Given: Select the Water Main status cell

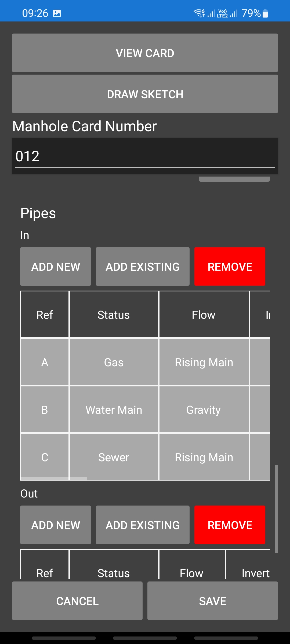Looking at the screenshot, I should [x=114, y=410].
